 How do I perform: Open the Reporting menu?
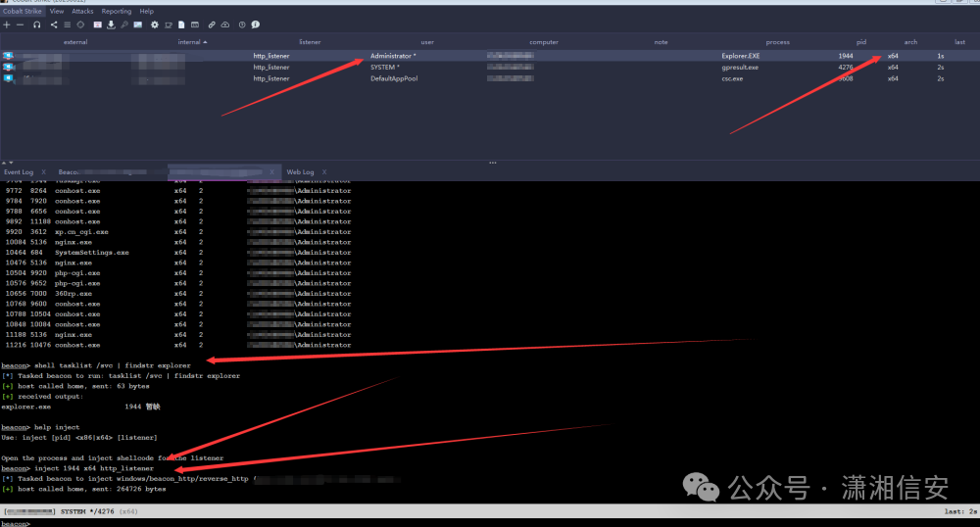[117, 11]
